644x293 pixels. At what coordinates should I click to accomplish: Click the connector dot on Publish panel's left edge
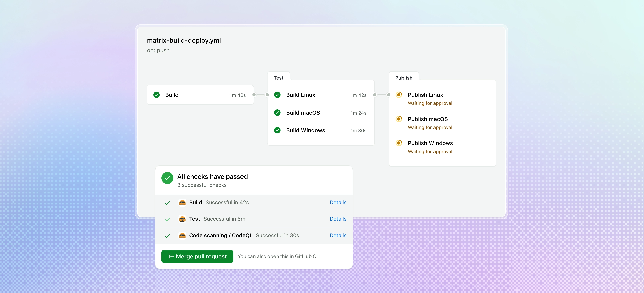click(389, 95)
